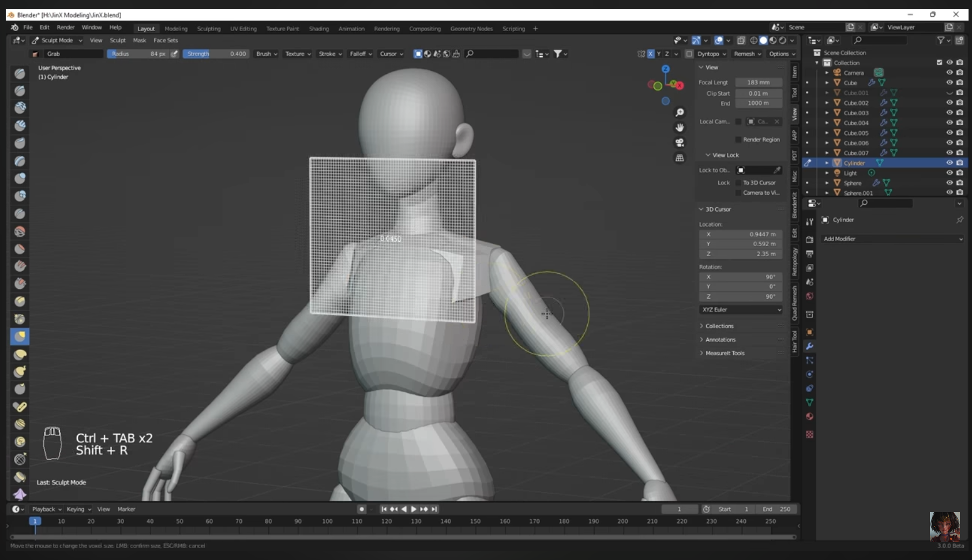Open the Add Modifier dropdown
The image size is (972, 560).
[x=892, y=239]
